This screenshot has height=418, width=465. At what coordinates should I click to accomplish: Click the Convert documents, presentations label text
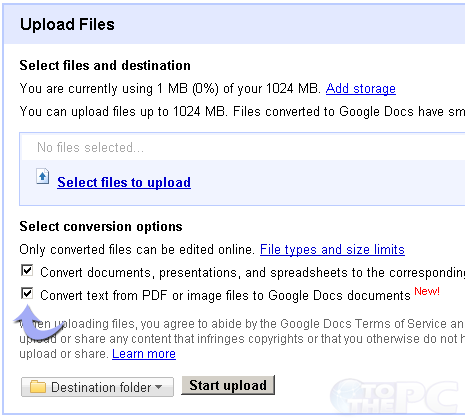pyautogui.click(x=252, y=273)
